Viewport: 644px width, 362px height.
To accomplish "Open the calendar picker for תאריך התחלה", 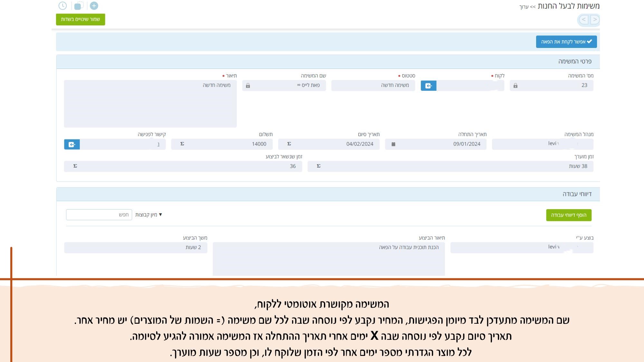I will coord(393,144).
